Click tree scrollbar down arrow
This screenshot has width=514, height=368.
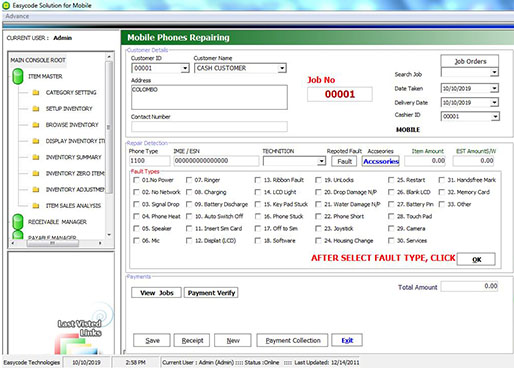[x=109, y=235]
